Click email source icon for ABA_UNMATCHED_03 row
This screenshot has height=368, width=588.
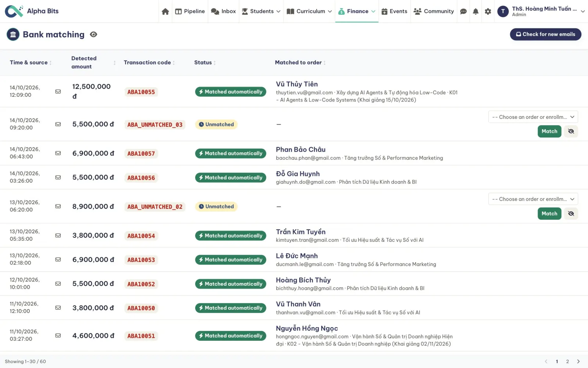click(x=58, y=124)
